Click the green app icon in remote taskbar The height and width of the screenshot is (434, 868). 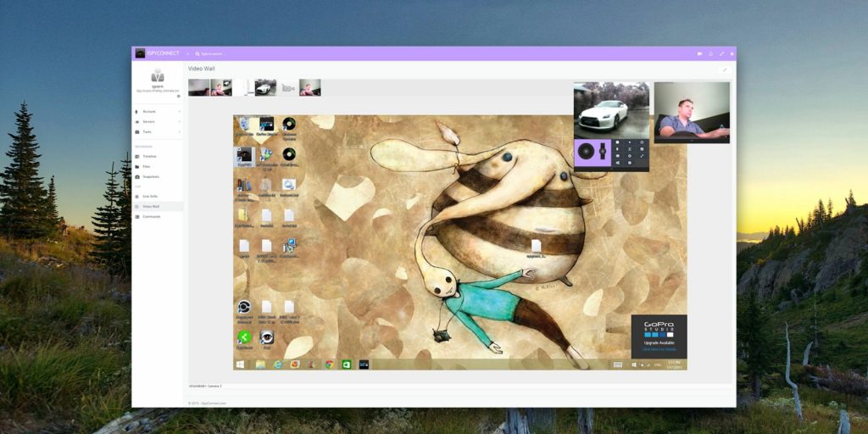[347, 364]
